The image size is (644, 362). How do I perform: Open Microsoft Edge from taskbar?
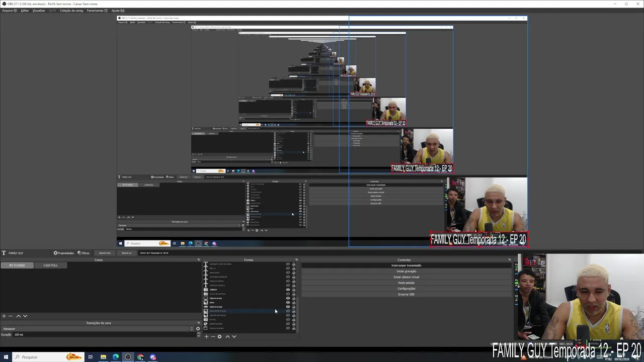116,357
